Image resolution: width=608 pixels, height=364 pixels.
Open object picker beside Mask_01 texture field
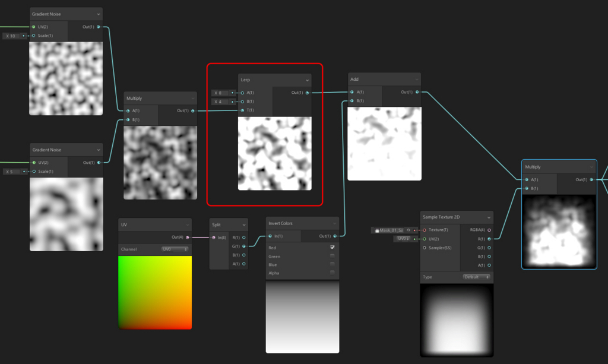408,230
